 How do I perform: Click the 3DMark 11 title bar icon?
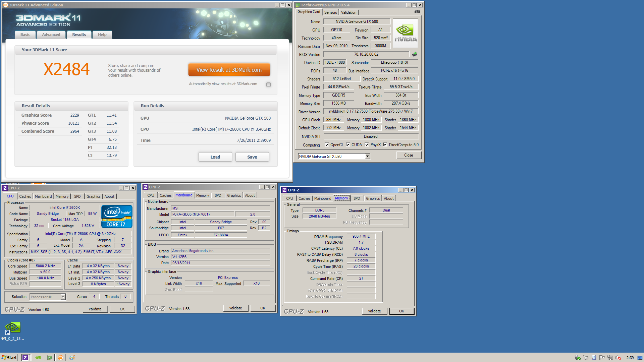pos(5,5)
